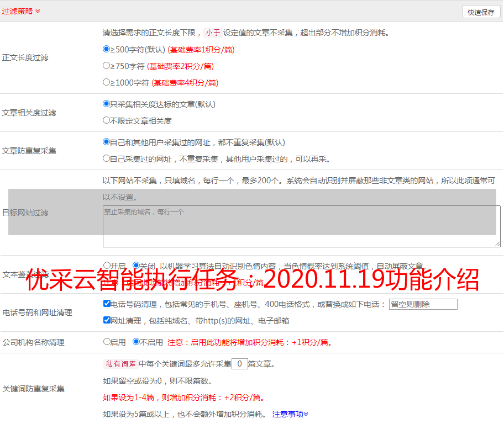
Task: Click the 基础费率4积分/篇 red note
Action: 185,83
